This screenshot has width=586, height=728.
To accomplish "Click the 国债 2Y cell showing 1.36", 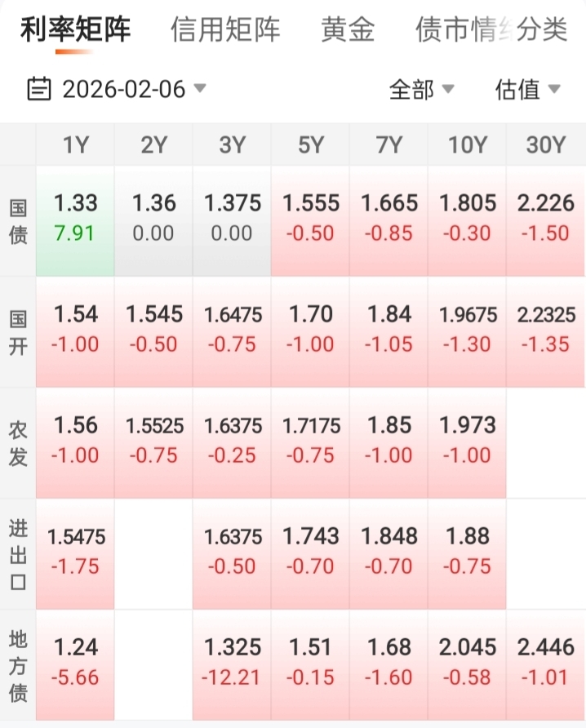I will [153, 219].
